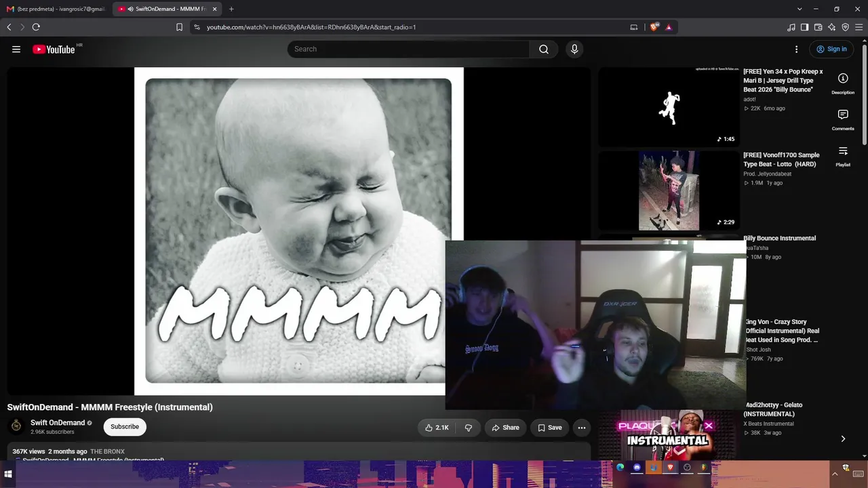Screen dimensions: 868x488
Task: Share the video
Action: click(x=505, y=428)
